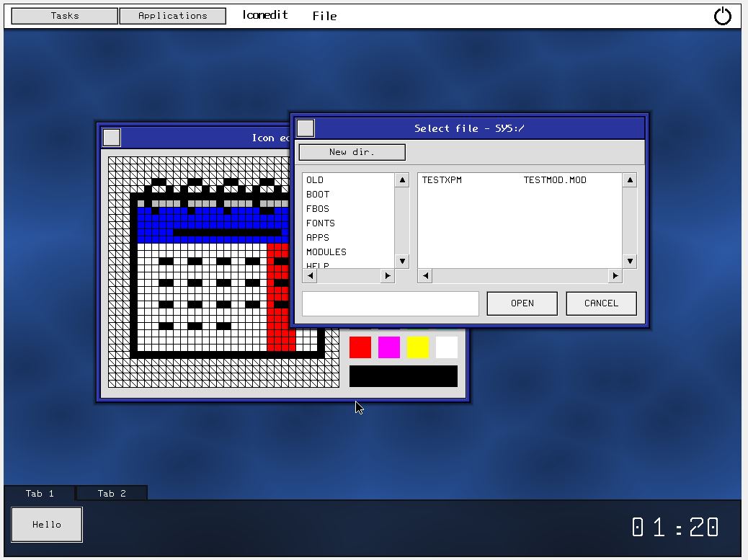The width and height of the screenshot is (748, 560).
Task: Select the BOOT directory
Action: (318, 194)
